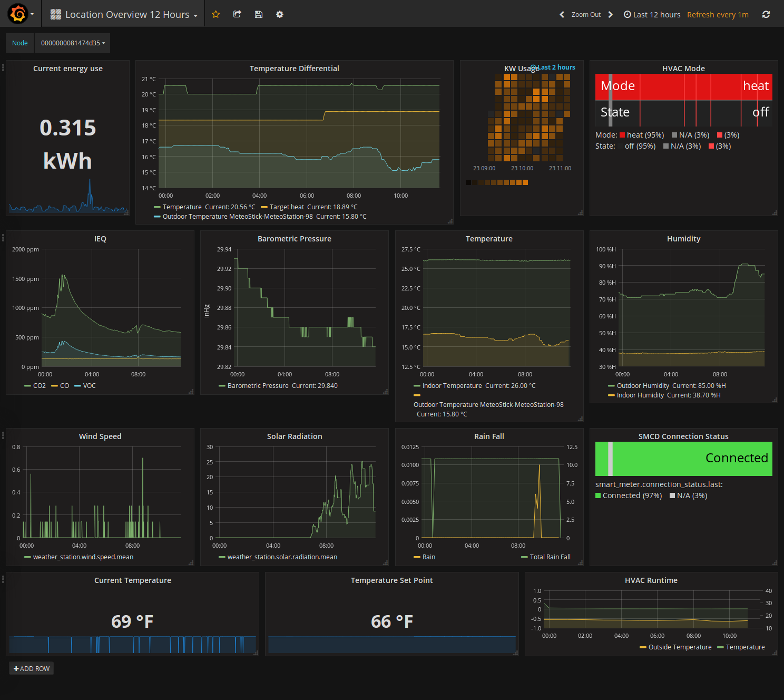
Task: Toggle Outdoor Humidity series in legend
Action: (x=643, y=386)
